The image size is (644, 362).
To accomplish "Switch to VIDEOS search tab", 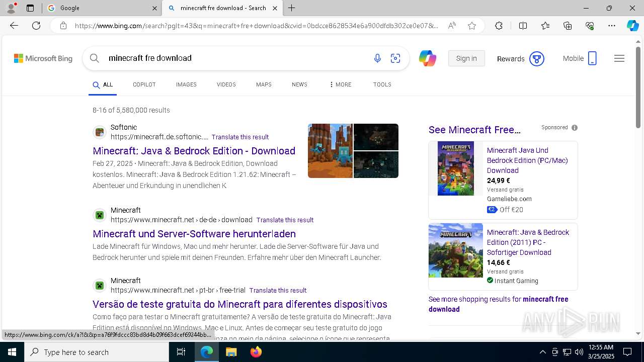I will [226, 84].
